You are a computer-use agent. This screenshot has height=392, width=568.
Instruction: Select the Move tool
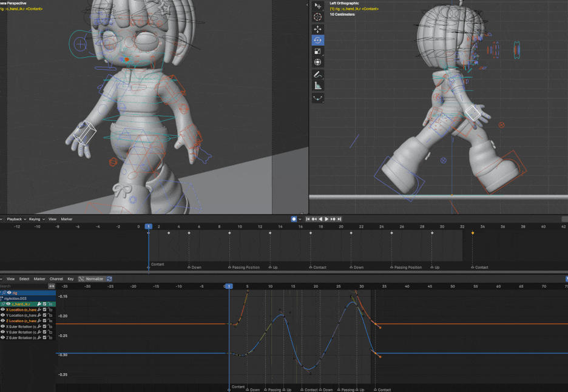click(x=318, y=29)
